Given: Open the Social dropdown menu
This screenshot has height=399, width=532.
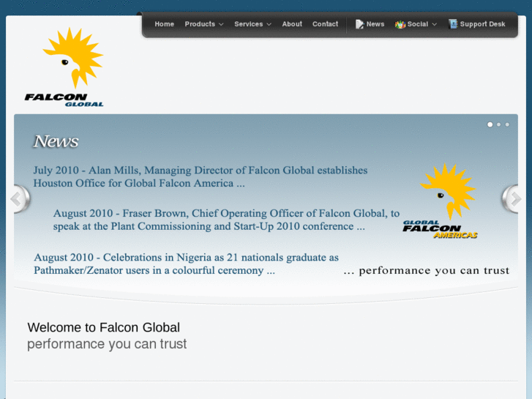Looking at the screenshot, I should click(x=422, y=24).
